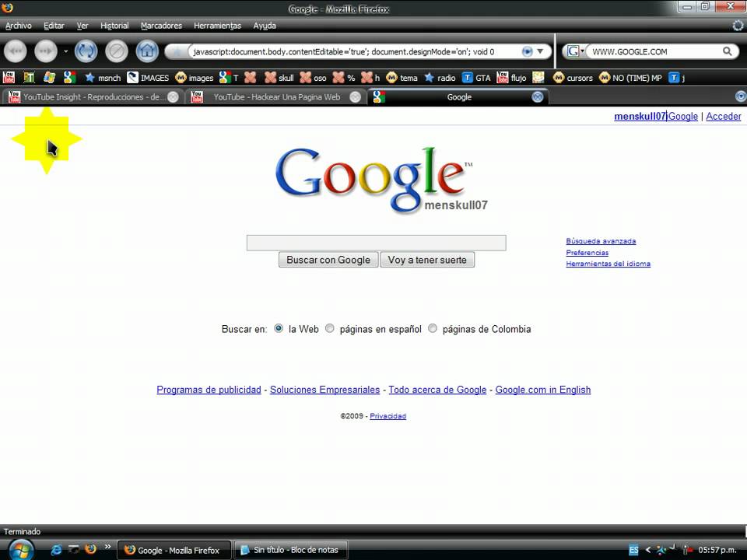
Task: Open the GTA bookmark
Action: (476, 78)
